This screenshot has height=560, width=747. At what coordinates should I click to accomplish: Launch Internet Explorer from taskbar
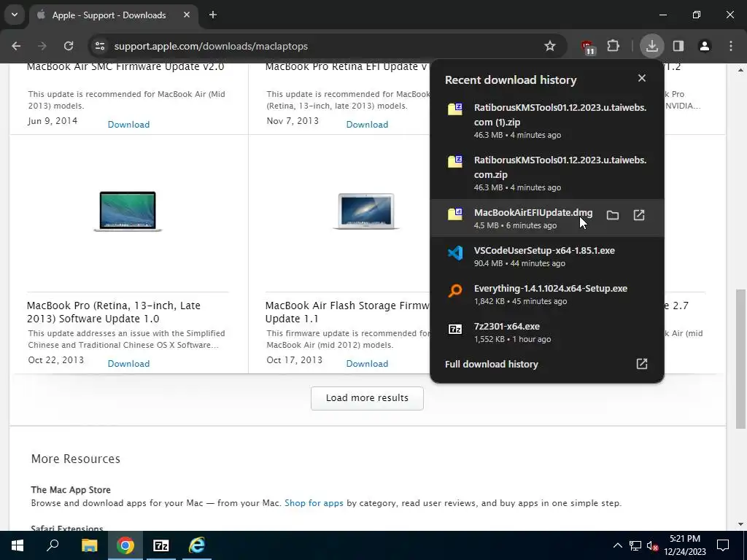pyautogui.click(x=196, y=545)
